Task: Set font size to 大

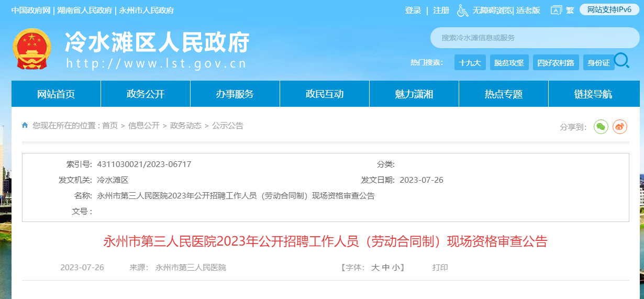Action: click(x=375, y=268)
